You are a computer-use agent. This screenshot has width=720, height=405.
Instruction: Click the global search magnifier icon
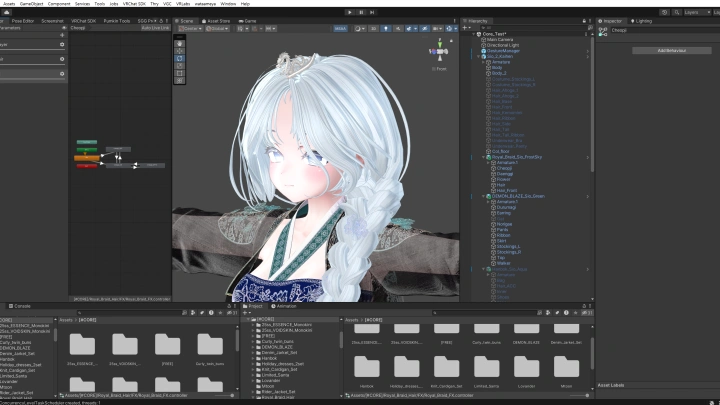tap(677, 12)
